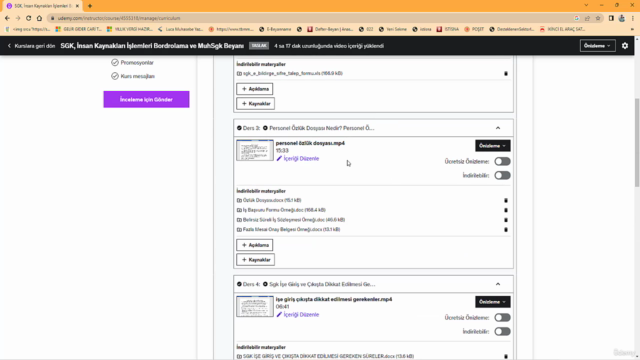Click İnceleme için Gönder button
The width and height of the screenshot is (640, 360).
pos(147,100)
